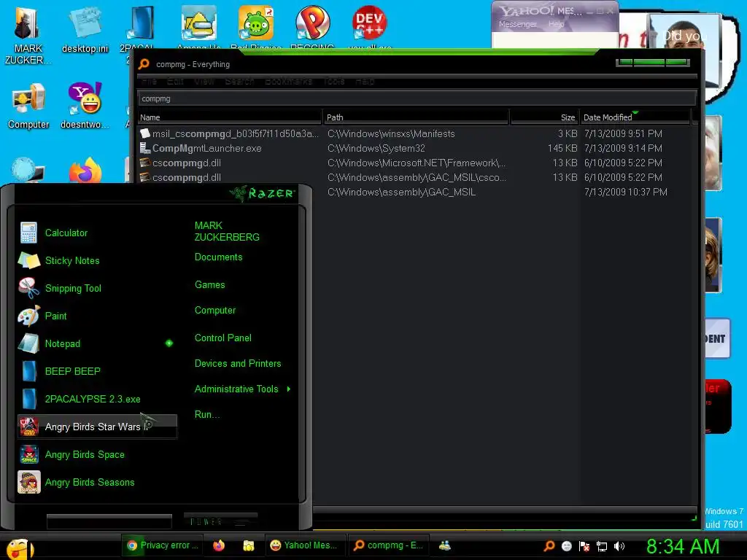This screenshot has width=747, height=560.
Task: Open Messenger menu in Yahoo Messenger window
Action: coord(517,24)
